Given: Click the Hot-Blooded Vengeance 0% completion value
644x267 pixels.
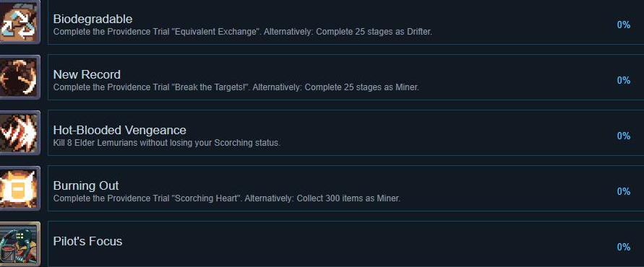Looking at the screenshot, I should point(624,136).
